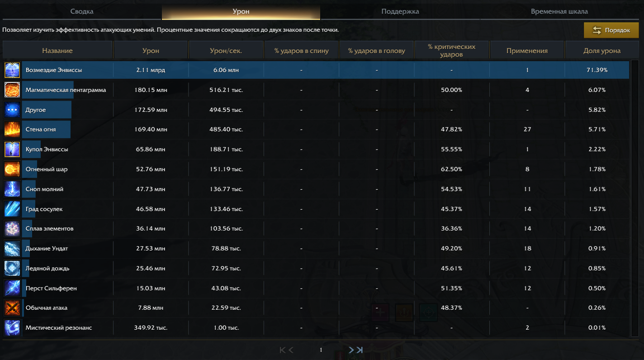Screen dimensions: 644x360
Task: Click the Мистический резонанс skill icon
Action: coord(11,327)
